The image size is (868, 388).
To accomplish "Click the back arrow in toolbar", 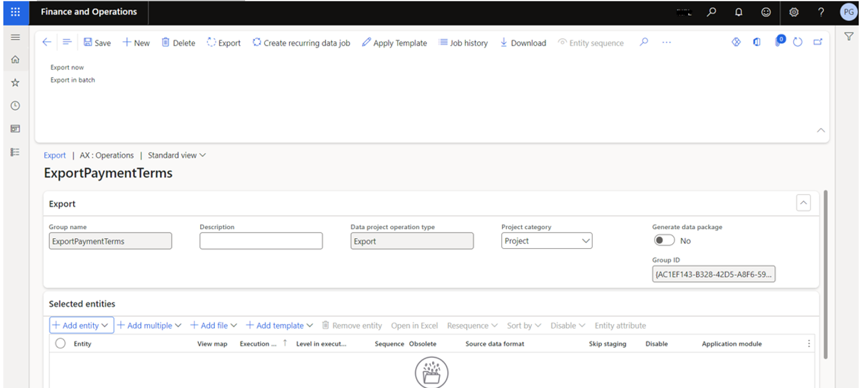I will pos(46,42).
